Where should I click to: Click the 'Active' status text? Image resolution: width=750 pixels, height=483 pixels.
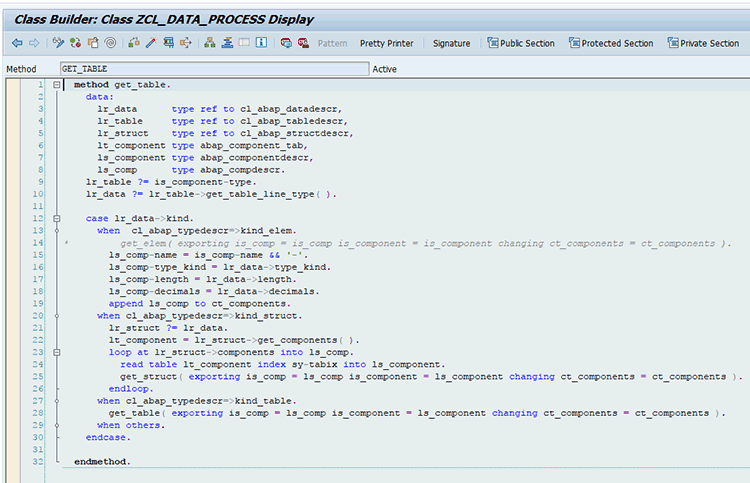(x=385, y=69)
